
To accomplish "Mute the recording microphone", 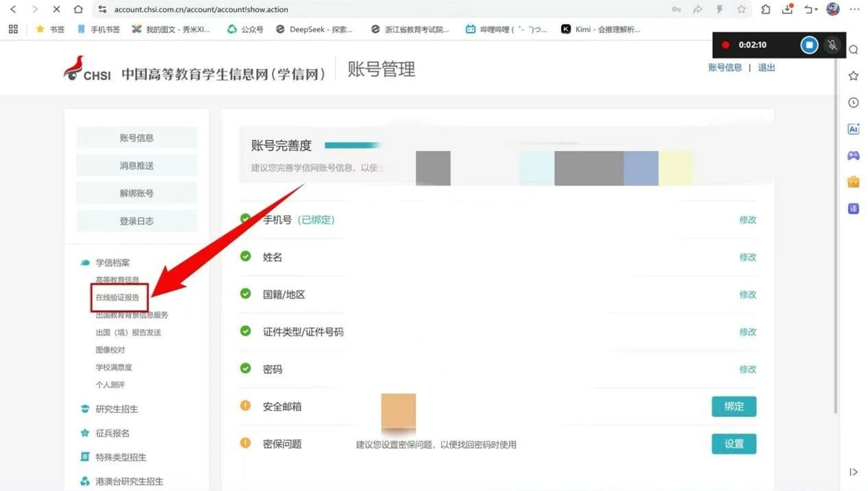I will tap(832, 45).
